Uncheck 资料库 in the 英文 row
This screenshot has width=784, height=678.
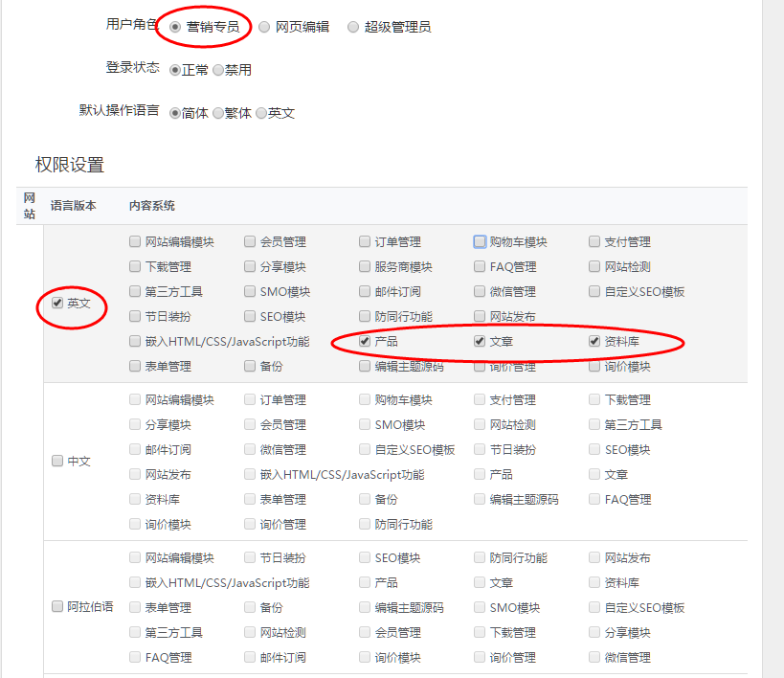coord(593,341)
